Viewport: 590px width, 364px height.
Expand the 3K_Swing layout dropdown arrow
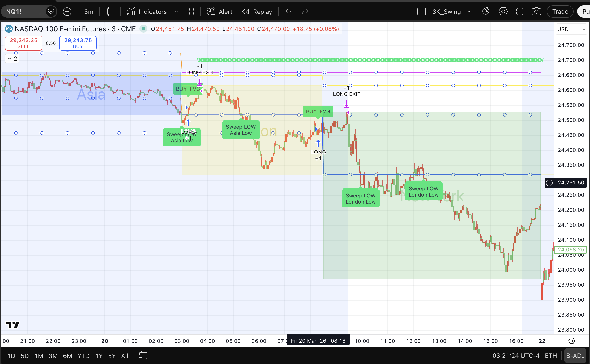tap(469, 11)
